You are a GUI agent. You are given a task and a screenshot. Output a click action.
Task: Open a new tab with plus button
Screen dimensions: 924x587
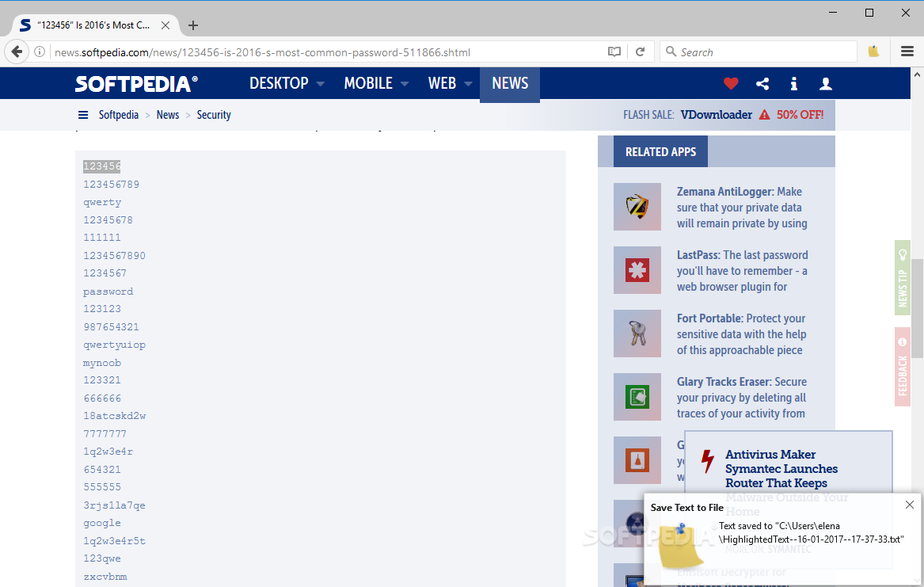click(192, 25)
